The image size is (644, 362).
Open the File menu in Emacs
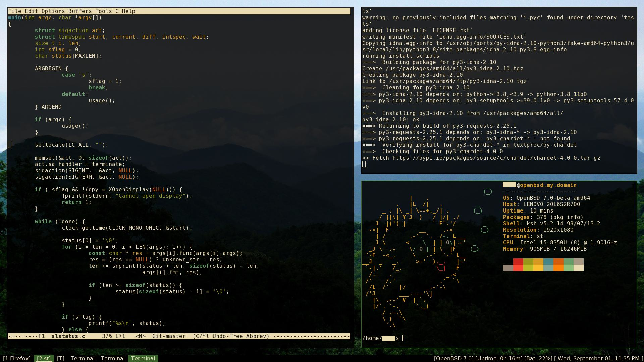(x=15, y=11)
